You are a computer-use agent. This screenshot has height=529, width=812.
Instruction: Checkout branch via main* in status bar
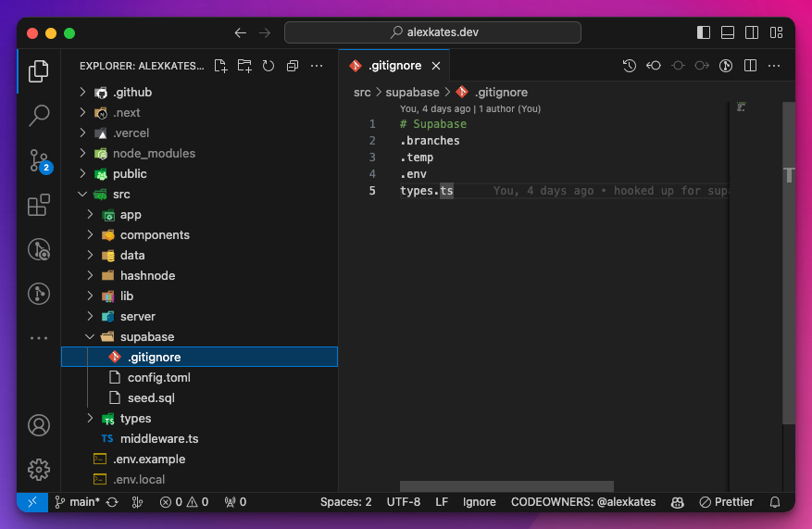point(78,502)
